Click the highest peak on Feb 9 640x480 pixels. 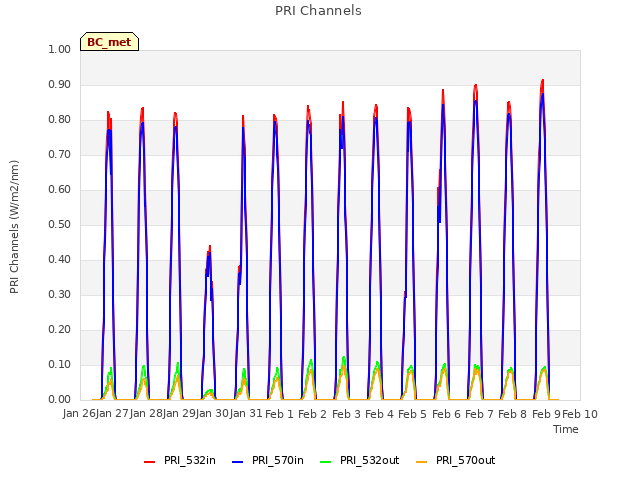coord(543,80)
